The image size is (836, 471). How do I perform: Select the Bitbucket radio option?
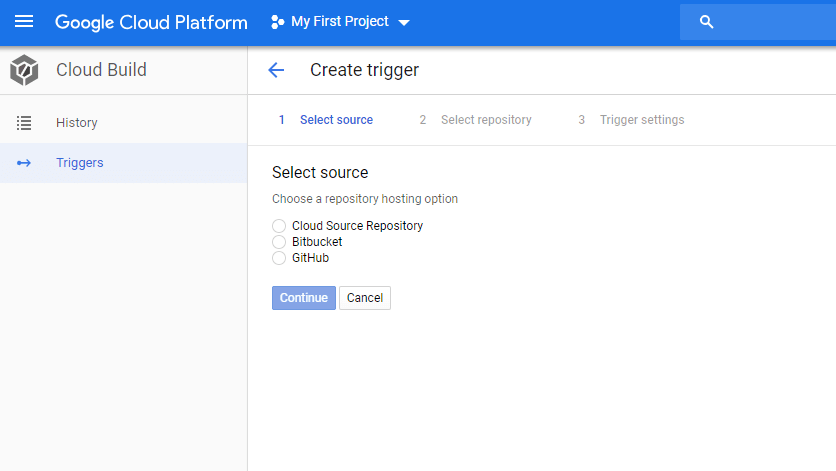(x=279, y=242)
